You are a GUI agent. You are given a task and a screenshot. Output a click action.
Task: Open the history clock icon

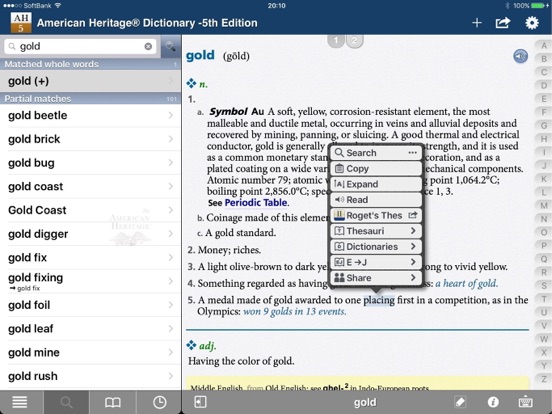159,402
